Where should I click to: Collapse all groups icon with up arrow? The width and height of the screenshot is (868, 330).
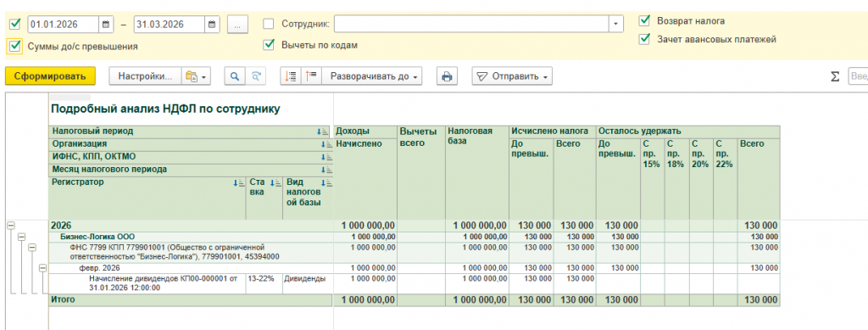[x=311, y=76]
